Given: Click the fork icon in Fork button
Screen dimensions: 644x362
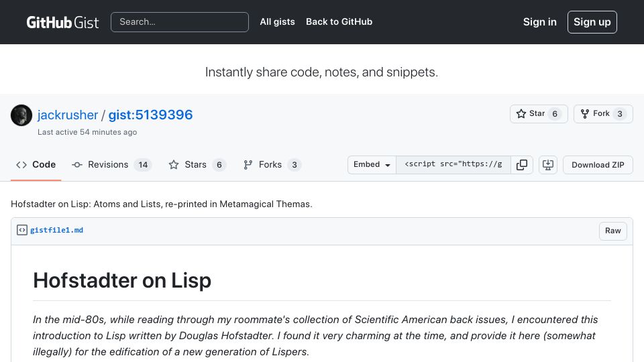Looking at the screenshot, I should click(585, 114).
